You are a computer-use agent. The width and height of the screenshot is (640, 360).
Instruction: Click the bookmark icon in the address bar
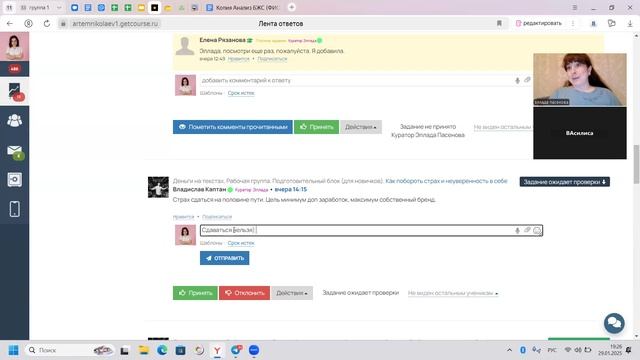(x=499, y=24)
